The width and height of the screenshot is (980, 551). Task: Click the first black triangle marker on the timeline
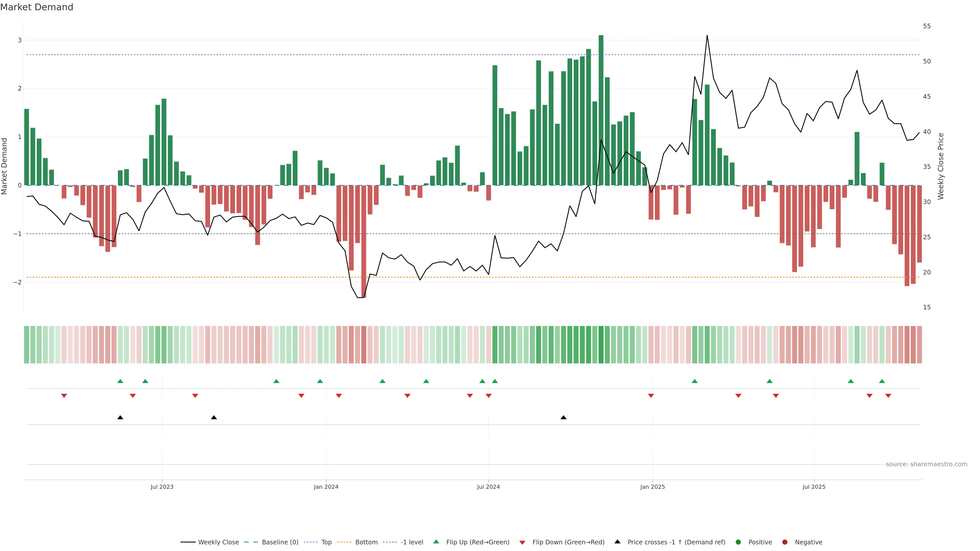[120, 418]
